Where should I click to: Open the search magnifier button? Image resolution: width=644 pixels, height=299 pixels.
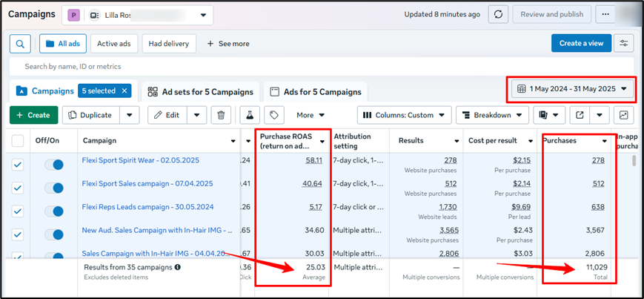pyautogui.click(x=20, y=44)
